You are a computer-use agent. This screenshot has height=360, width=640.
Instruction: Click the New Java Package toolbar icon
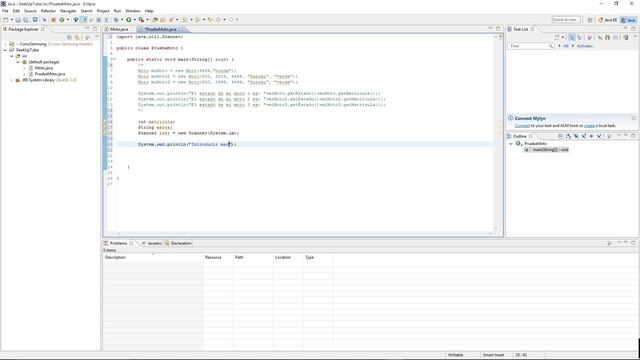tap(54, 20)
